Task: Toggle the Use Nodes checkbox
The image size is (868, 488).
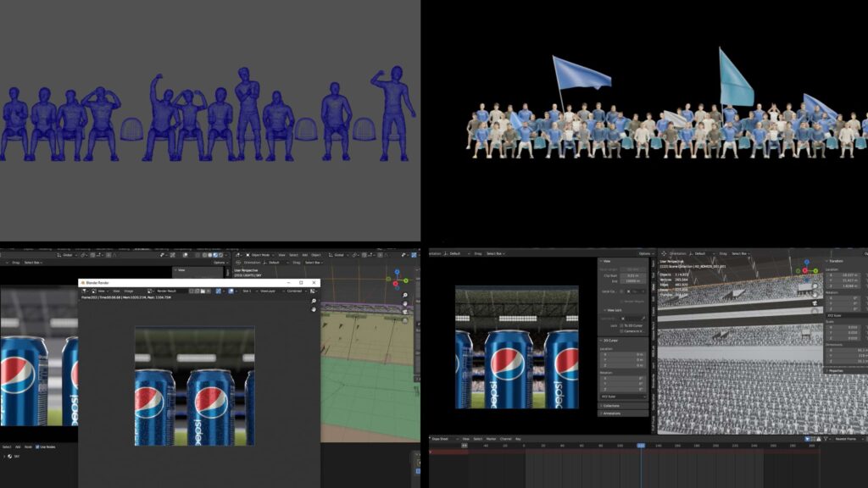Action: click(38, 447)
